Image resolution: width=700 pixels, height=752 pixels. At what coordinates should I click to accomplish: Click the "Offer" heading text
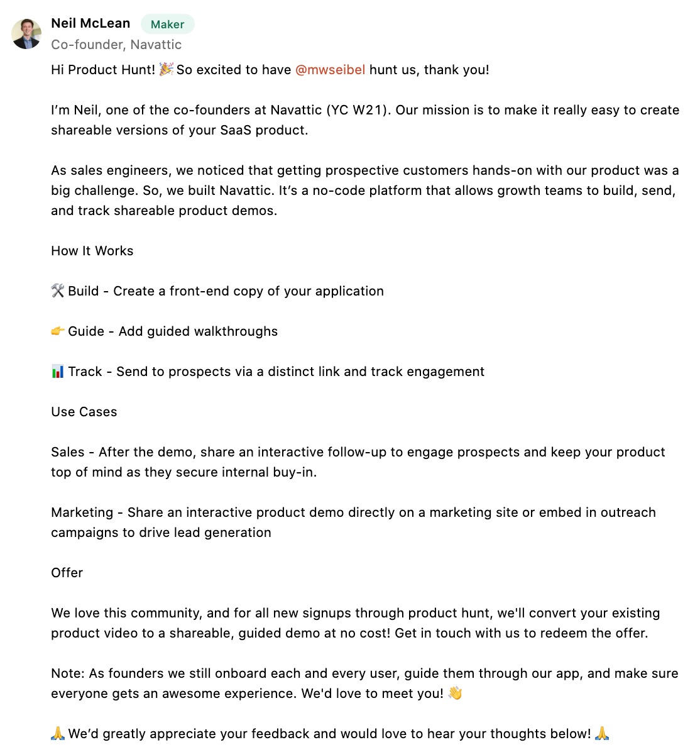[x=67, y=573]
